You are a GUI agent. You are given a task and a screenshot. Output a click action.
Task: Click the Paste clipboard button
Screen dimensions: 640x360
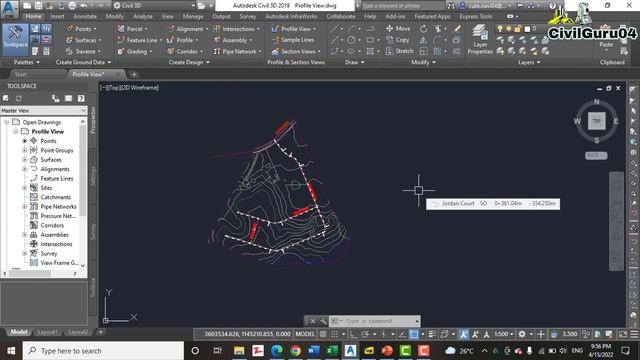click(x=606, y=39)
